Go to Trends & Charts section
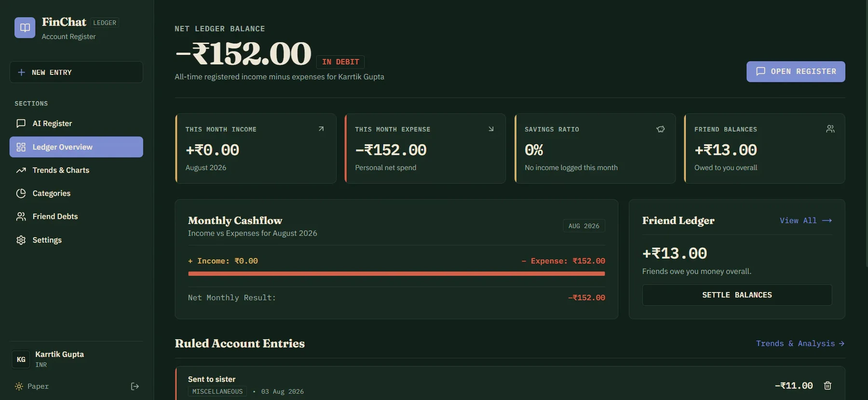868x400 pixels. [76, 170]
